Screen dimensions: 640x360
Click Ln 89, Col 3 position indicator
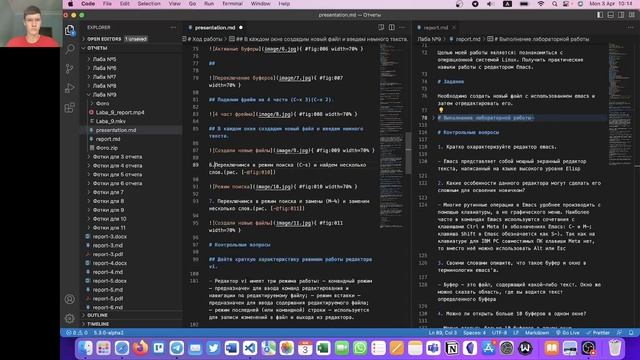(443, 333)
